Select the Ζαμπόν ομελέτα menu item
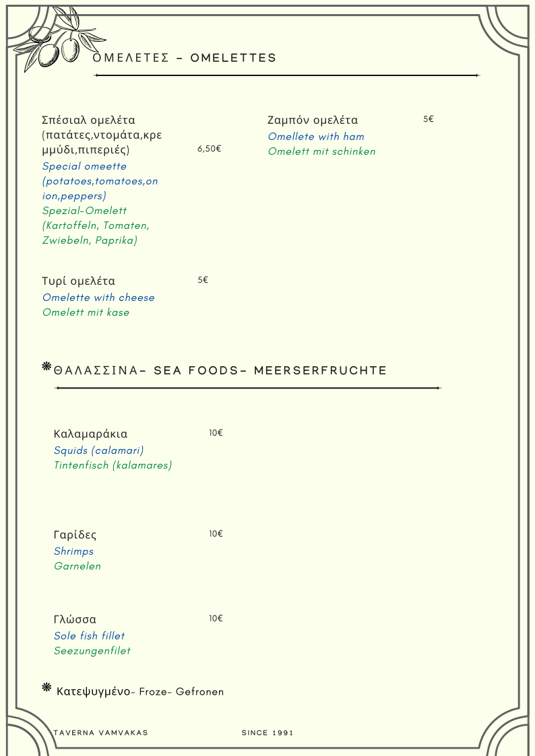 pyautogui.click(x=313, y=121)
